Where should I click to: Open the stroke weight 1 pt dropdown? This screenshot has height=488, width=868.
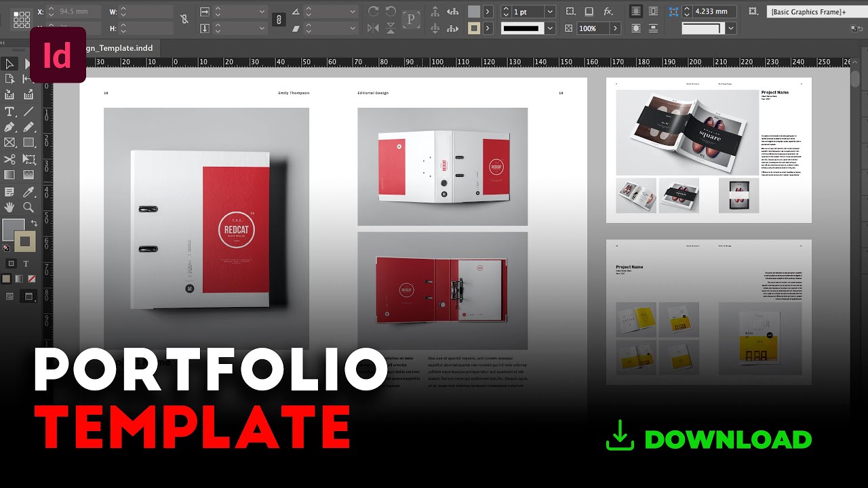pyautogui.click(x=550, y=12)
